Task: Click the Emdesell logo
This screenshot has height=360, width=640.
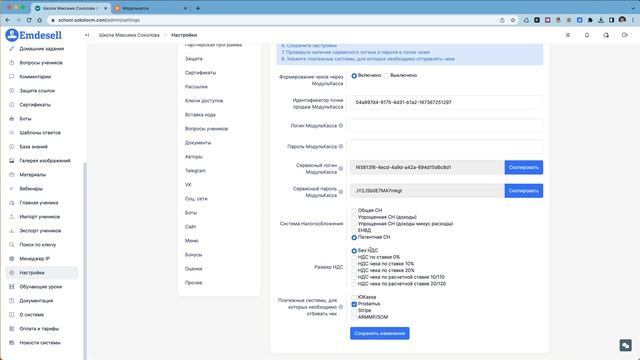Action: (x=33, y=35)
